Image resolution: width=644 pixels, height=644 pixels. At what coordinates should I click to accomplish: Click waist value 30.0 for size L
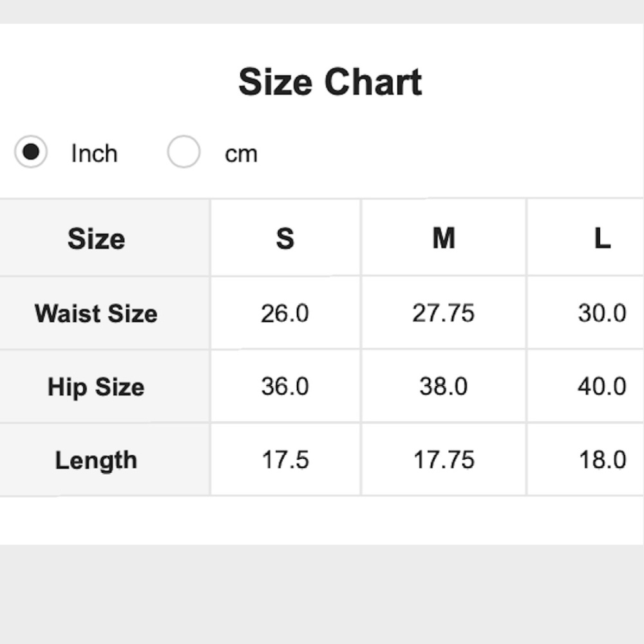602,314
